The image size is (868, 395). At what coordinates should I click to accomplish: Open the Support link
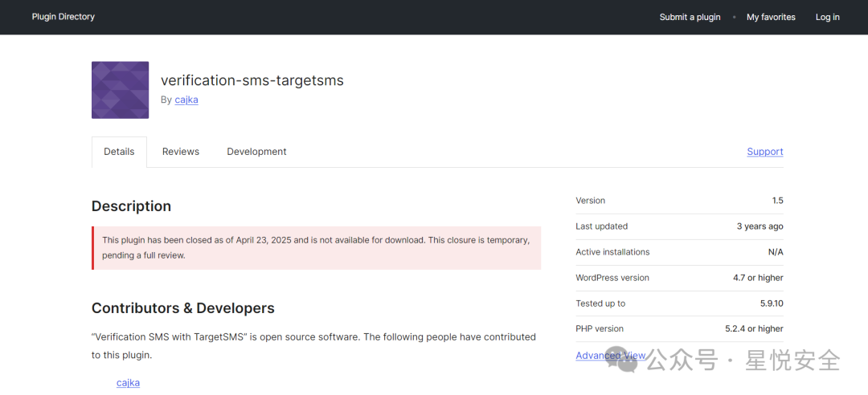[764, 152]
